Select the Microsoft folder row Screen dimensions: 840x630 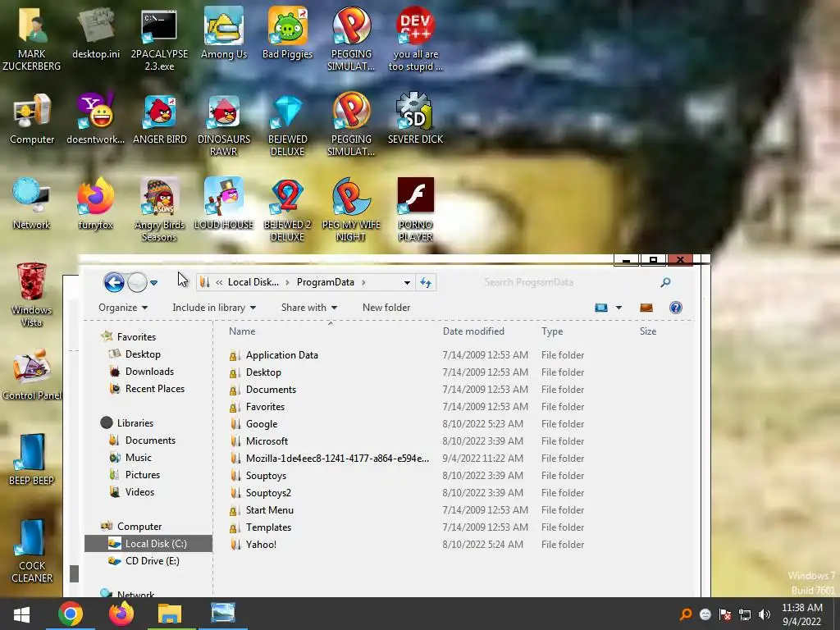point(407,441)
